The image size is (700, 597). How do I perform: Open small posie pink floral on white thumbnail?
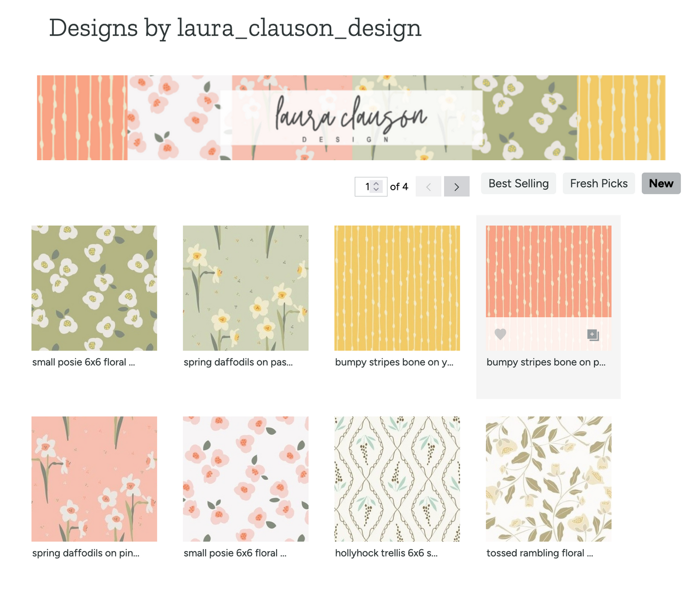(245, 479)
